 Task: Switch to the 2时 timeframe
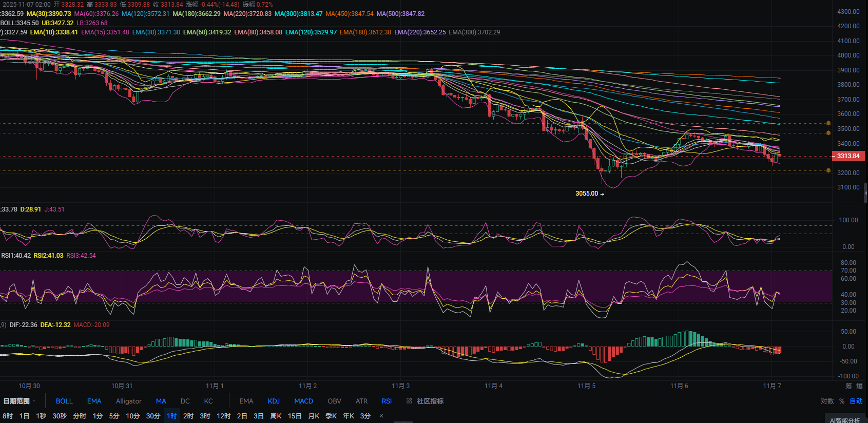pyautogui.click(x=188, y=416)
